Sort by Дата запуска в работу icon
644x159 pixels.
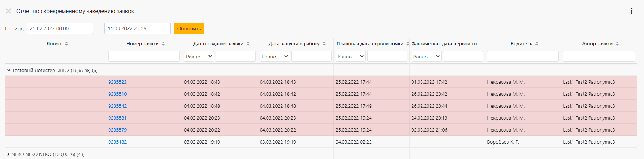(324, 44)
